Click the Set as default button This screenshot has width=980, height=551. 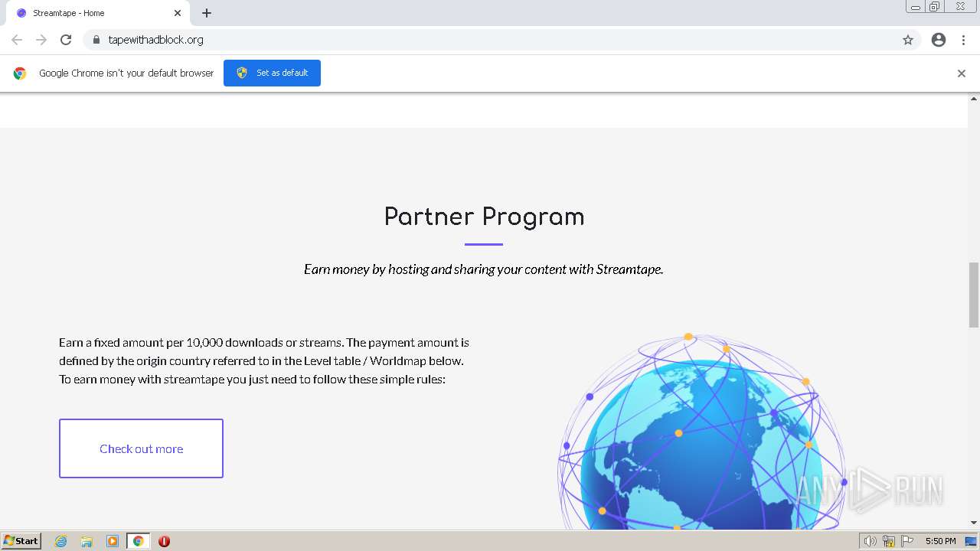[272, 73]
